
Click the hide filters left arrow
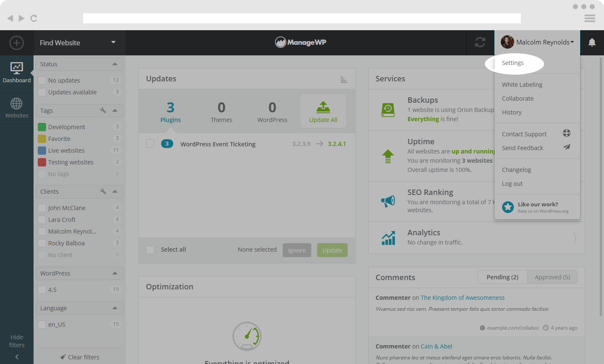[x=17, y=357]
